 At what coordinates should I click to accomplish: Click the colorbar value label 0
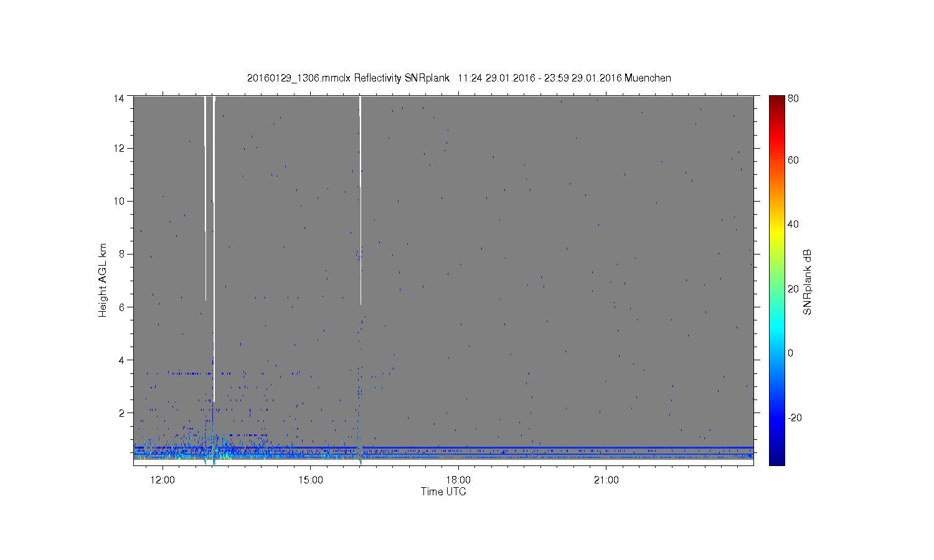click(x=791, y=353)
